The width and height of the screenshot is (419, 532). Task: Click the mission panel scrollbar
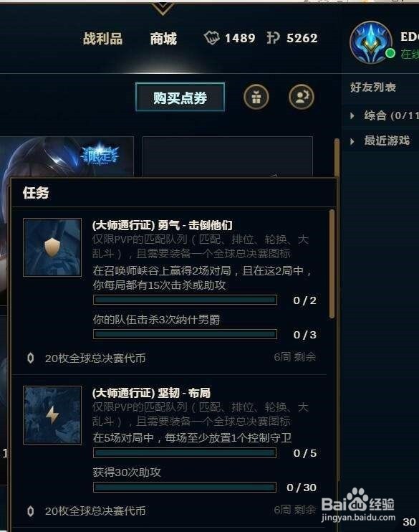pos(332,264)
